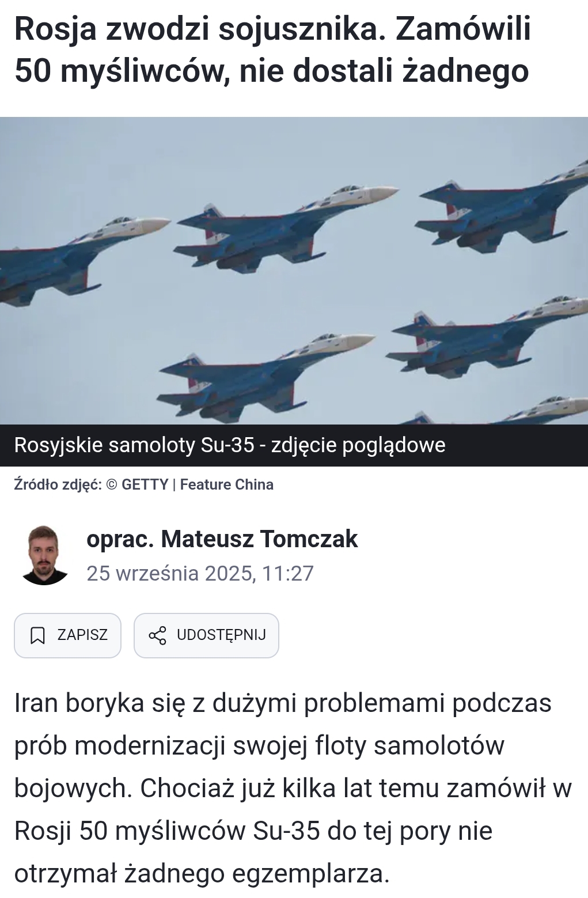The height and width of the screenshot is (898, 588).
Task: Click the share icon in the UDOSTĘPNIJ button
Action: 157,635
